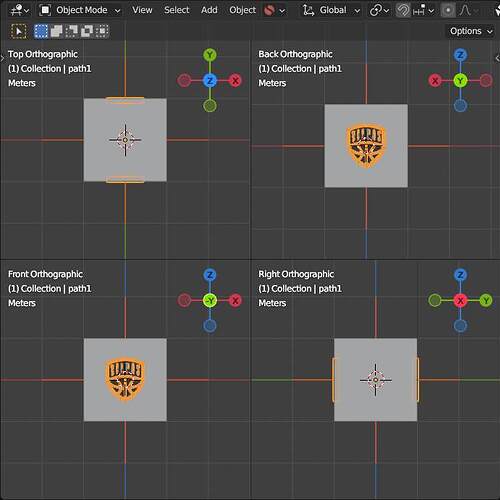Open the Global transform orientation dropdown
The width and height of the screenshot is (500, 500).
(x=332, y=10)
